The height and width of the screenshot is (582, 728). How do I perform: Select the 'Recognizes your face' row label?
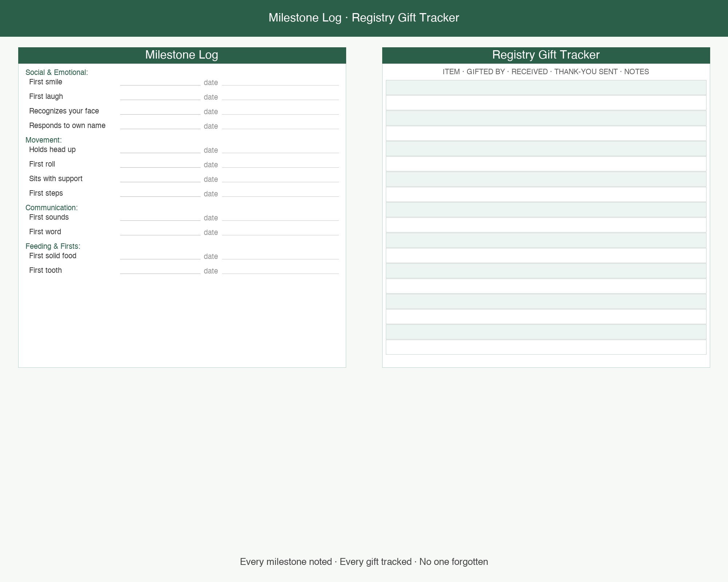64,111
